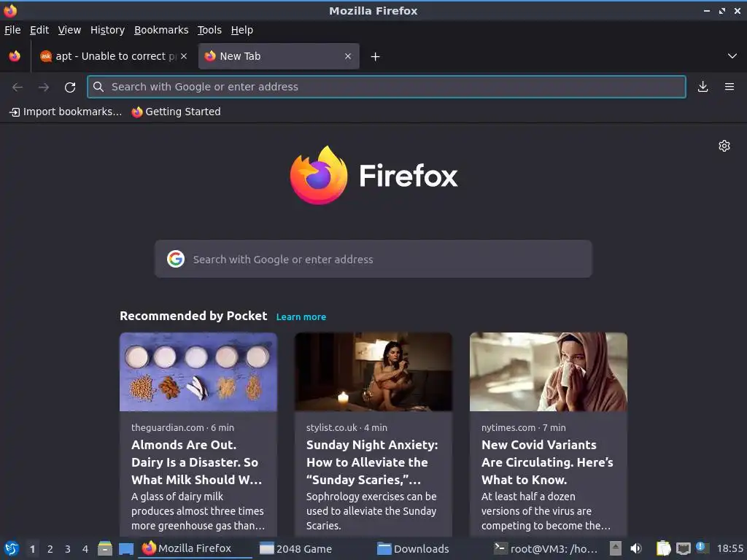
Task: Switch to the Downloads taskbar window
Action: coord(429,548)
